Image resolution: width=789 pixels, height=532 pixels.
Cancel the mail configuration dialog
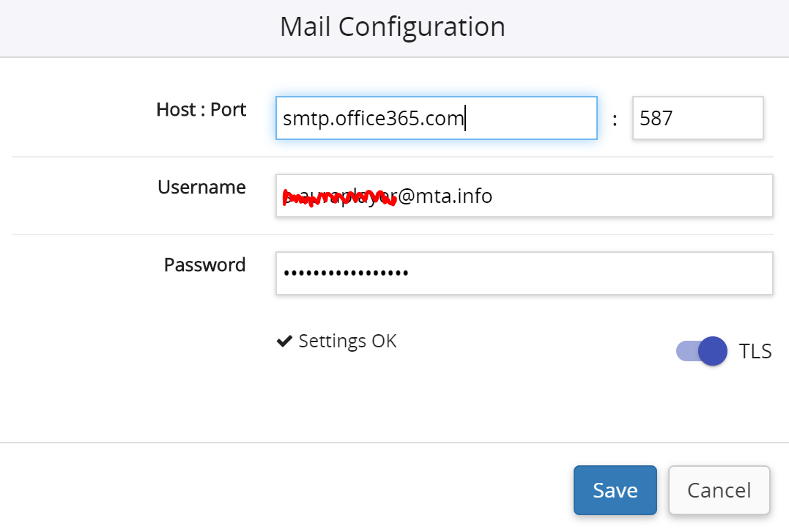[719, 490]
